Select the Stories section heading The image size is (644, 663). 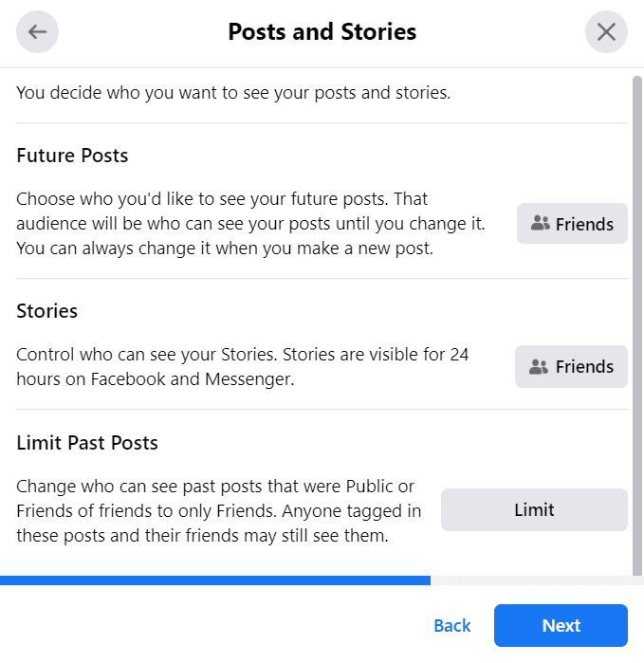coord(46,311)
